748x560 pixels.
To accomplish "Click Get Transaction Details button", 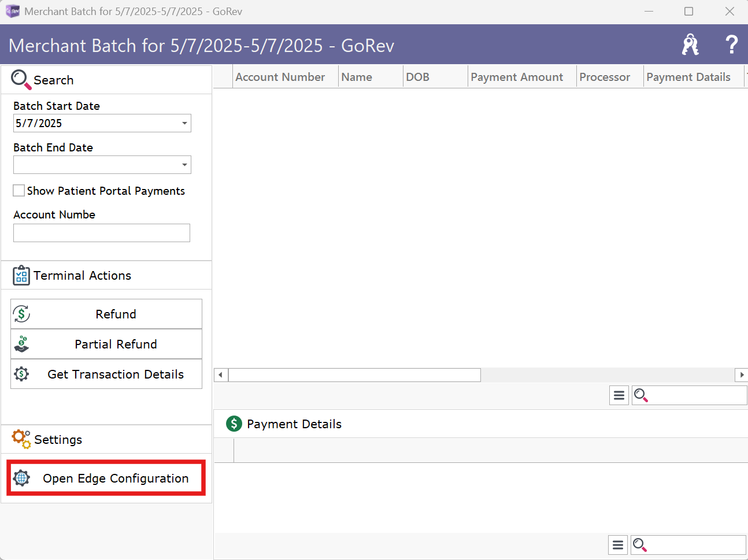I will tap(106, 374).
